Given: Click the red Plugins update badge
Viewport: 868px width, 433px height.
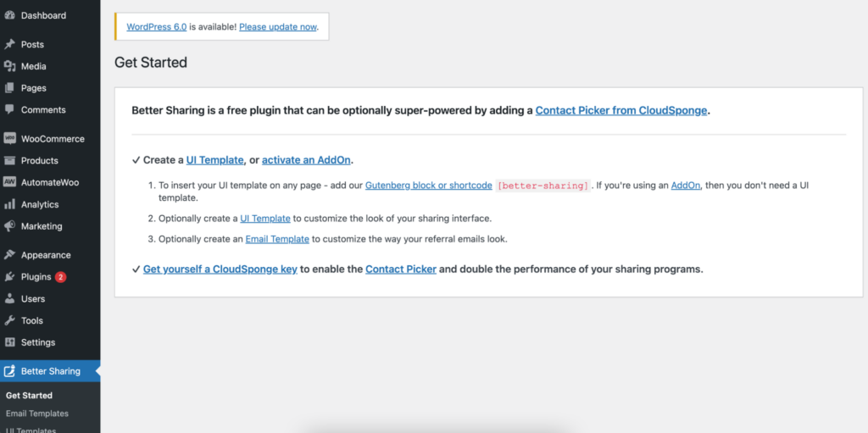Looking at the screenshot, I should click(x=60, y=277).
